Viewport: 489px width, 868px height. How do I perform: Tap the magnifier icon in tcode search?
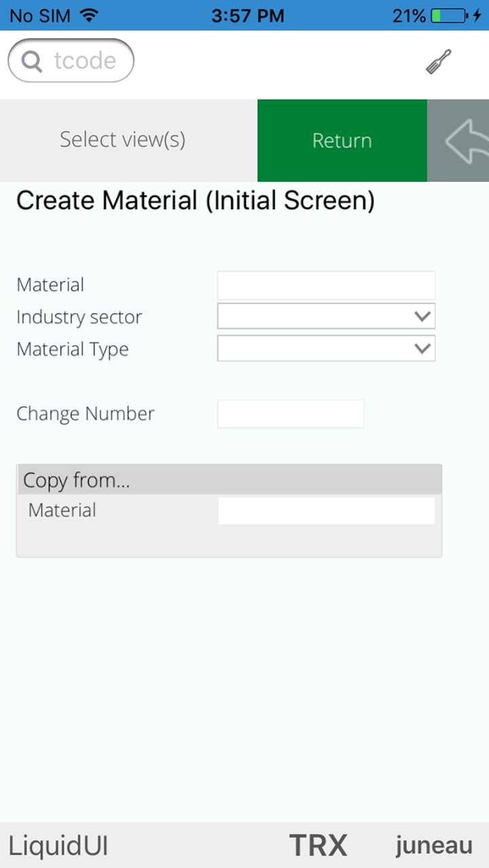tap(31, 62)
